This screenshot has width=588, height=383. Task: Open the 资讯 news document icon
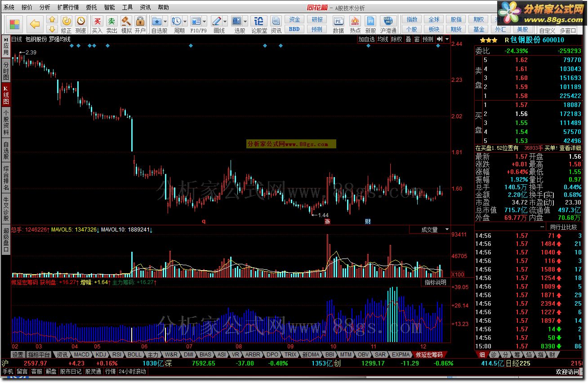pos(276,21)
